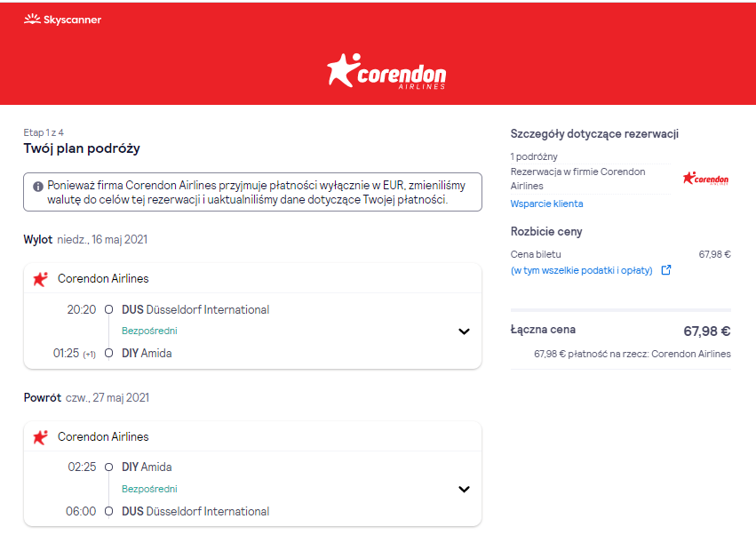Image resolution: width=756 pixels, height=535 pixels.
Task: Click the Łączna cena total 67,98 €
Action: [707, 331]
